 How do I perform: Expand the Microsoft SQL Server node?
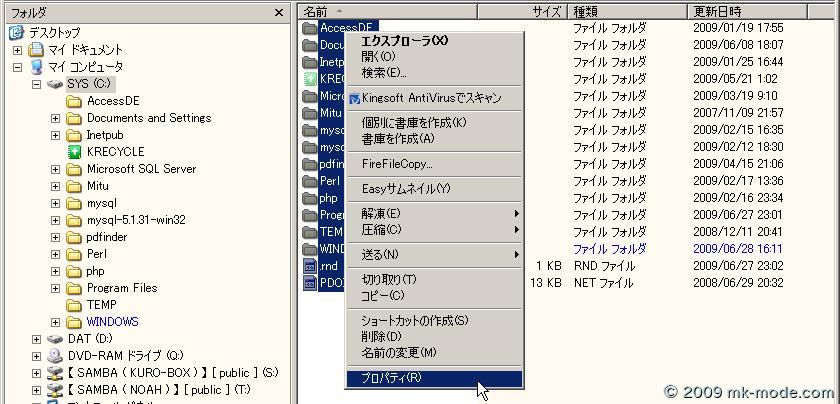coord(56,169)
